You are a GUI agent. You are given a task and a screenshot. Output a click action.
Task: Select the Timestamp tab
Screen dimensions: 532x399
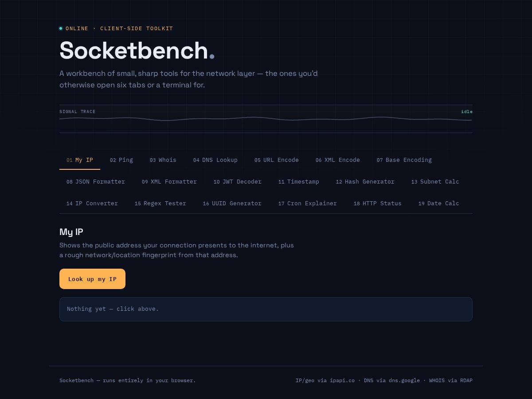tap(299, 182)
